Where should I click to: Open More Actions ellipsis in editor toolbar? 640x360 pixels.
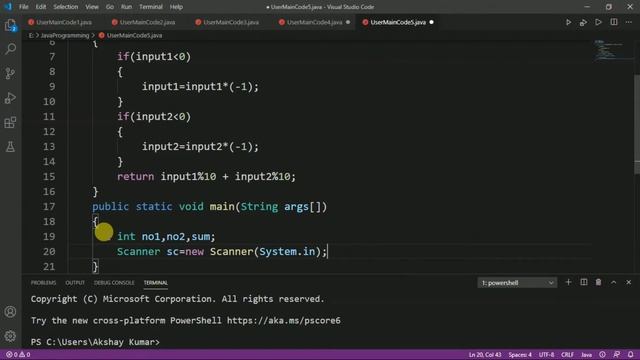[x=629, y=22]
